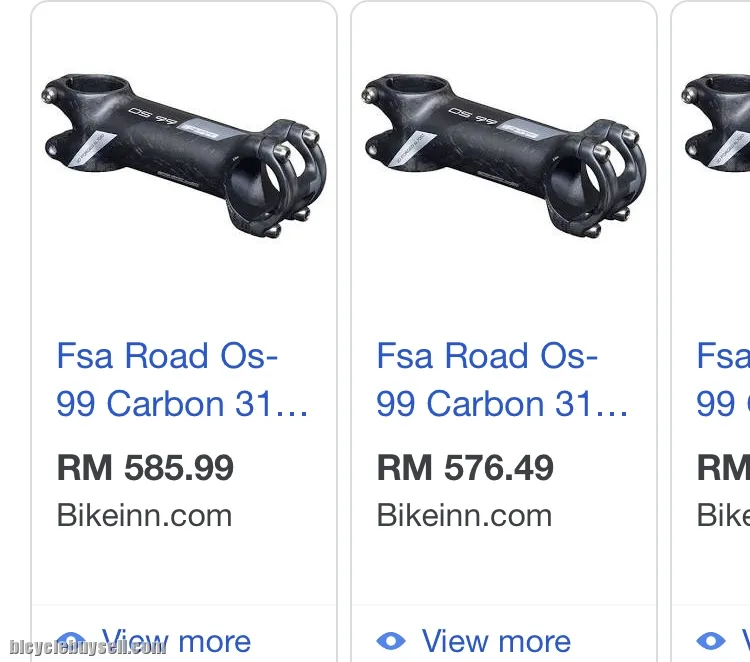Click the partially visible RM price on third card

[722, 468]
